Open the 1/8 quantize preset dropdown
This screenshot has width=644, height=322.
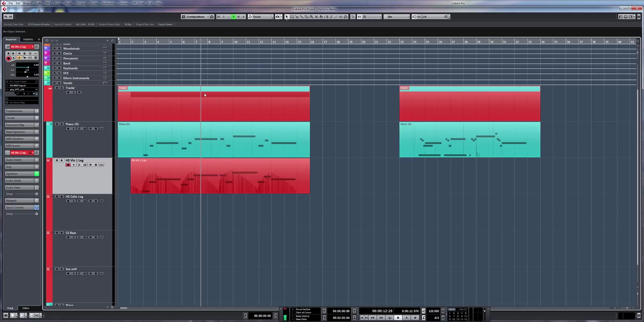coord(434,17)
